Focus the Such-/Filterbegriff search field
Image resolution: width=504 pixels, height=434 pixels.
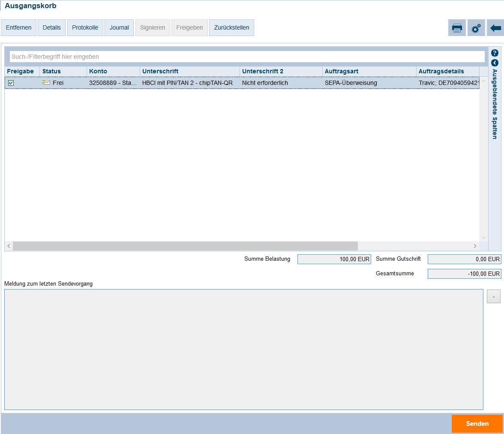[x=247, y=57]
